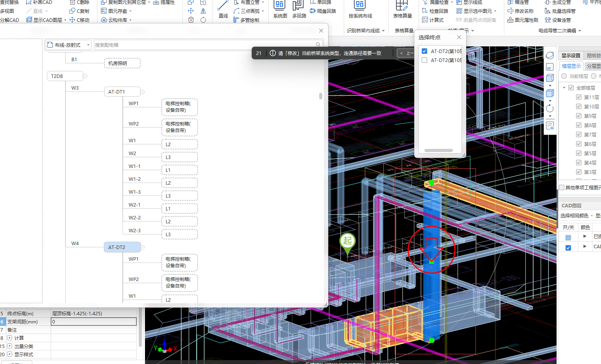The image size is (601, 364).
Task: Switch to the 楼层显示 tab
Action: (571, 66)
